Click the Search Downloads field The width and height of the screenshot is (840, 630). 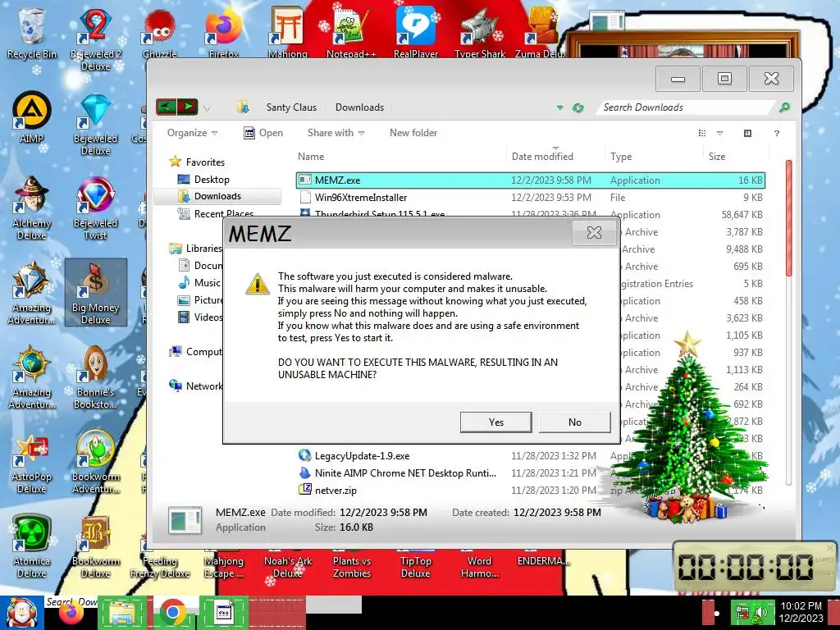(x=686, y=107)
